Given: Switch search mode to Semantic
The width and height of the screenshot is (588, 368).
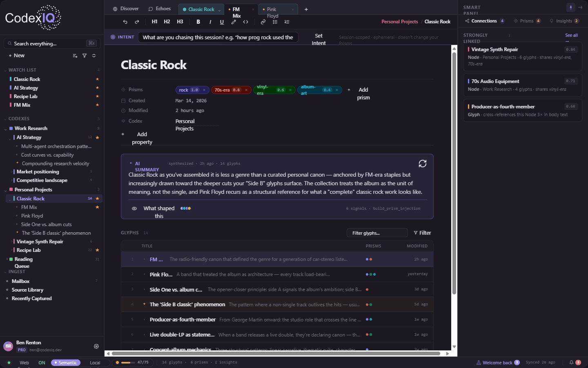Looking at the screenshot, I should pyautogui.click(x=66, y=363).
